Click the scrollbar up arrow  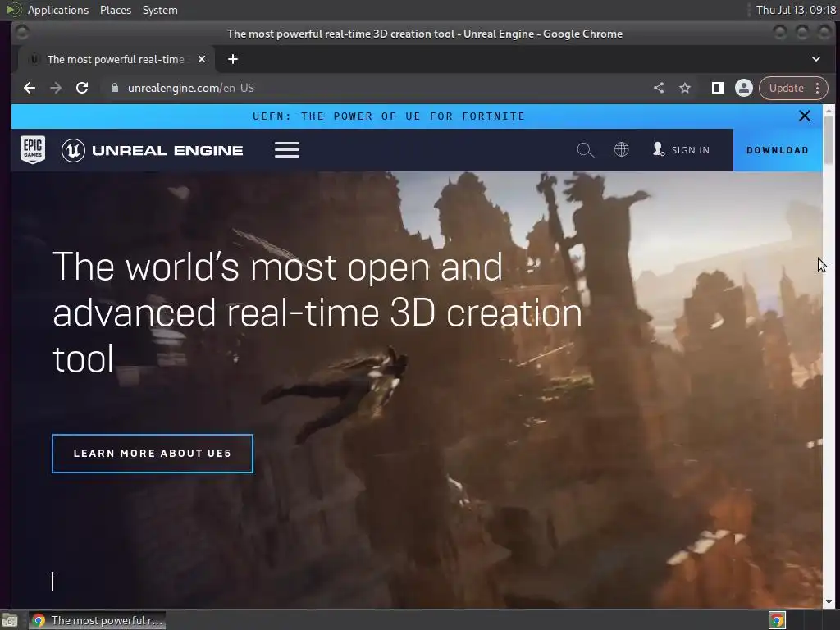829,111
